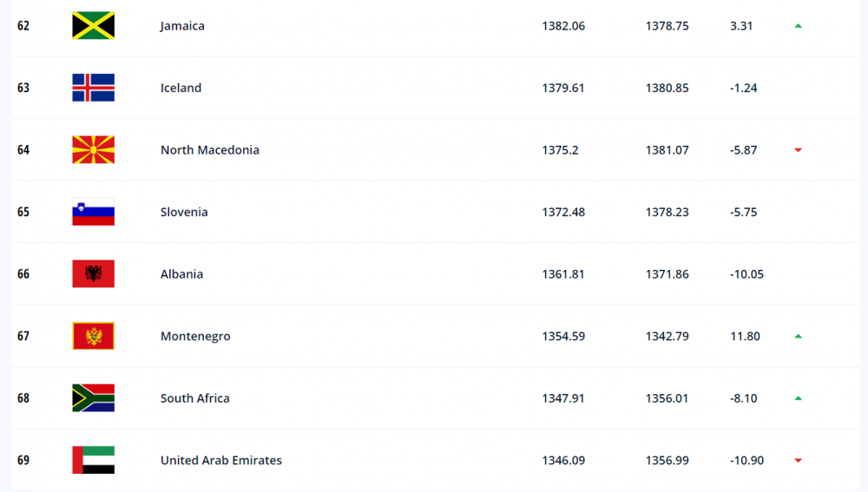Click Albania's total points 1361.81
This screenshot has width=868, height=492.
tap(563, 274)
